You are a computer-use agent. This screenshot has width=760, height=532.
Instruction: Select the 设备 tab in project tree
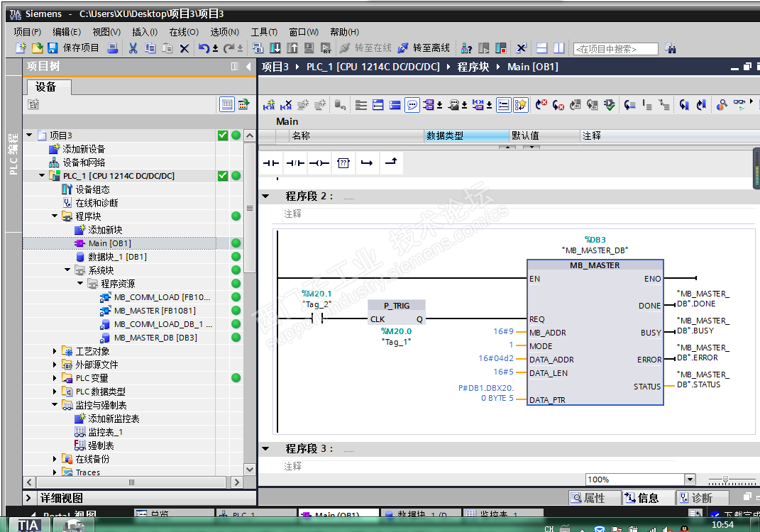[x=48, y=87]
